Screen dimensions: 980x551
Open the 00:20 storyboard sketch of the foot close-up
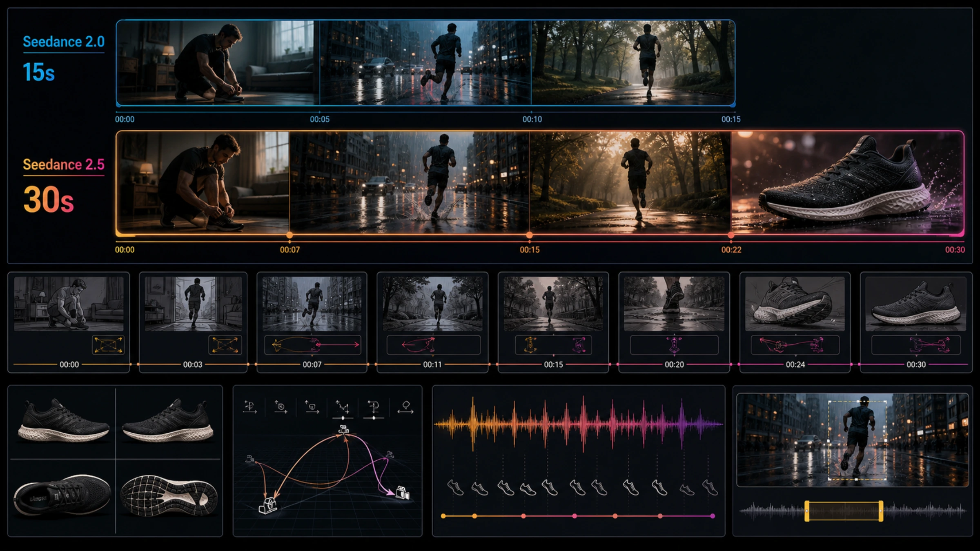point(674,304)
